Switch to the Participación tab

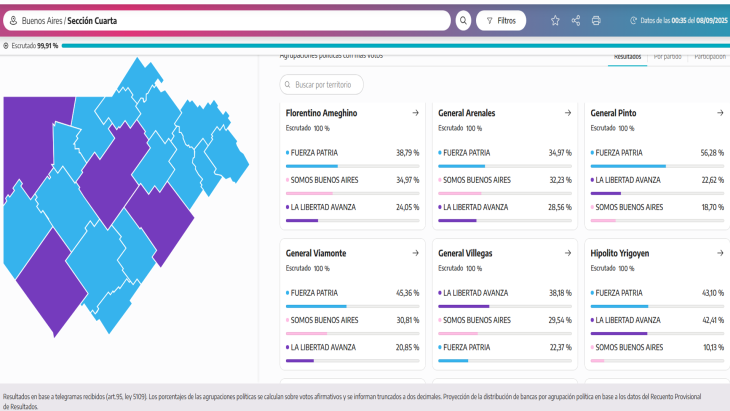[x=710, y=58]
